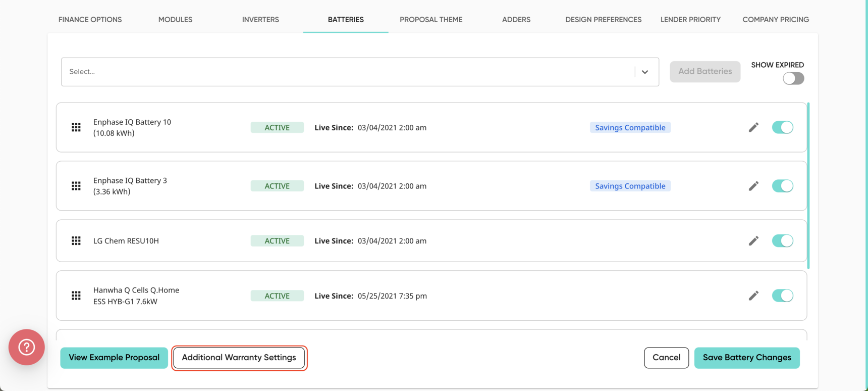The width and height of the screenshot is (868, 391).
Task: Select the LG Chem RESU10H name
Action: (126, 241)
